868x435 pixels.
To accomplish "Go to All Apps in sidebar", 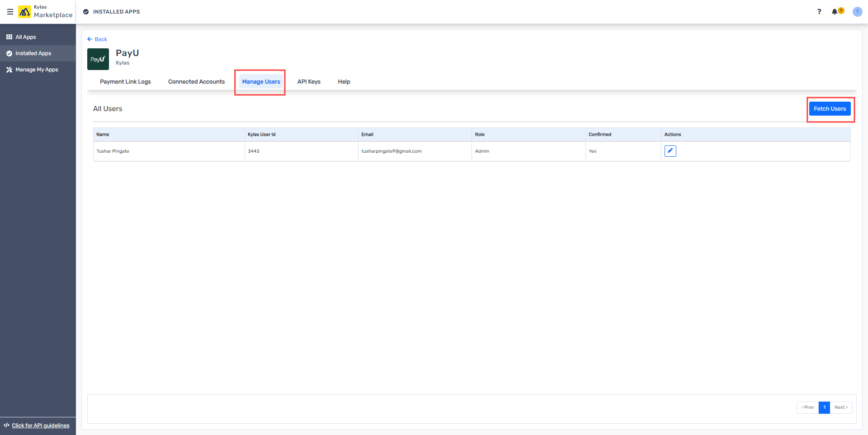I will 26,37.
